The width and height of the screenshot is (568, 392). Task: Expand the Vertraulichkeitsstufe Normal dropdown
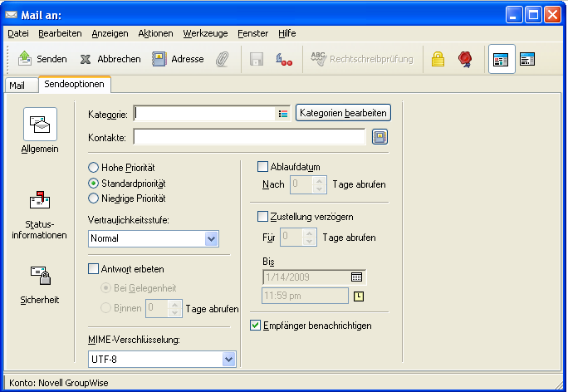[211, 238]
